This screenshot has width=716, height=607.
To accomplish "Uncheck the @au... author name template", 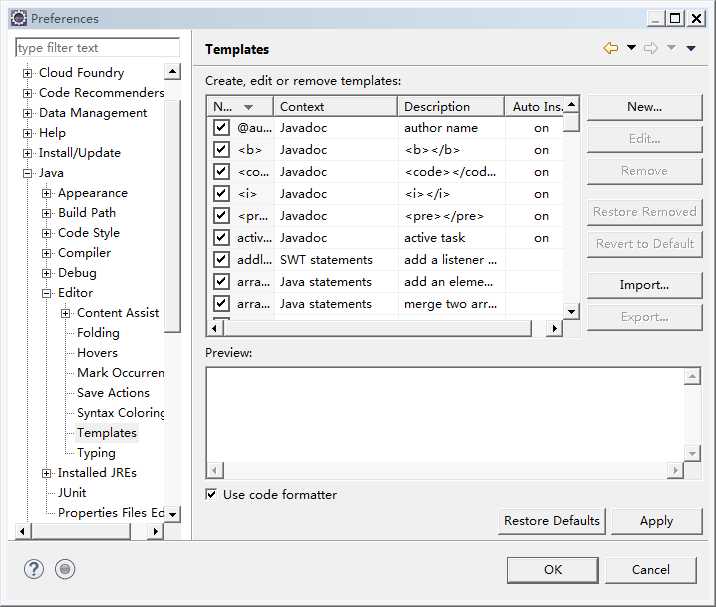I will (x=221, y=127).
